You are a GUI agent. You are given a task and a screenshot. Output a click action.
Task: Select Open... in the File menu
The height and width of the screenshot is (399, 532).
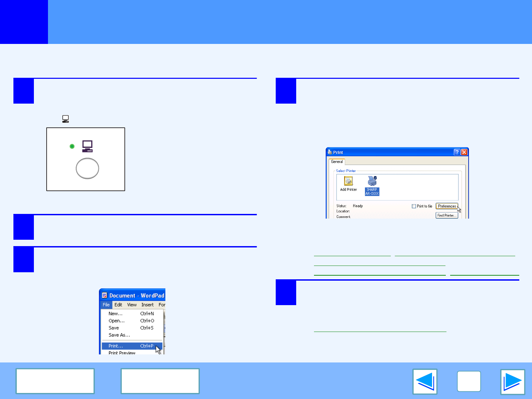coord(116,321)
